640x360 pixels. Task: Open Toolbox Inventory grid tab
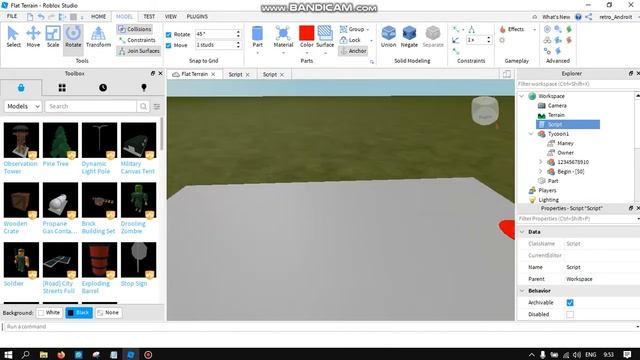(62, 88)
